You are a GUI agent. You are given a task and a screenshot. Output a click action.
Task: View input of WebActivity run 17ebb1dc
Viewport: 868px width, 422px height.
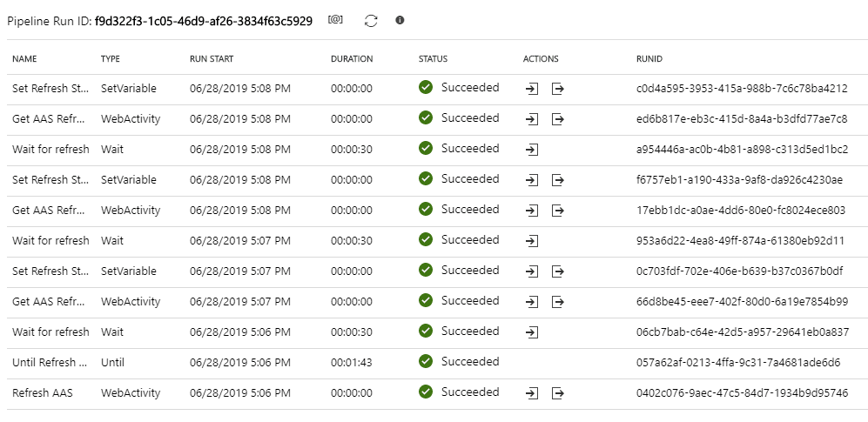click(532, 211)
